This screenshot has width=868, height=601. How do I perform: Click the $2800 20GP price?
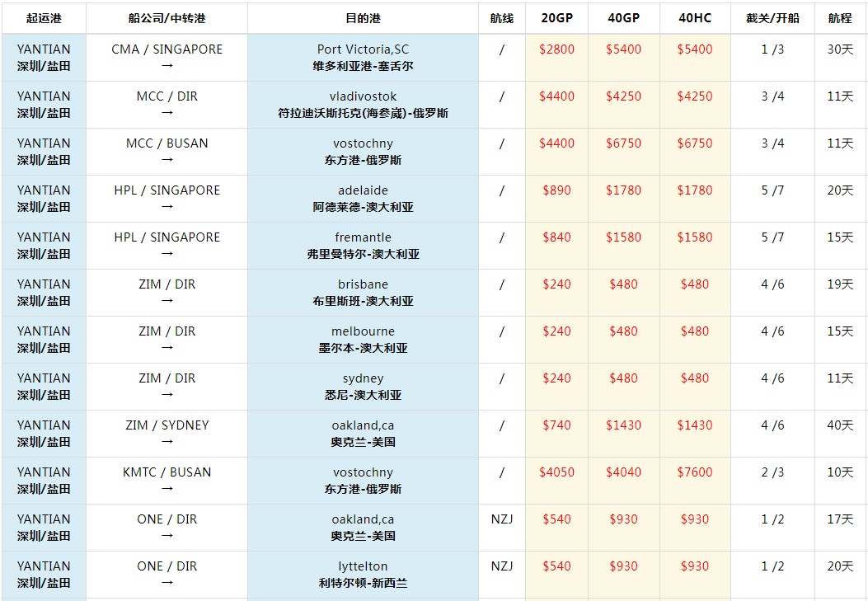(x=556, y=49)
